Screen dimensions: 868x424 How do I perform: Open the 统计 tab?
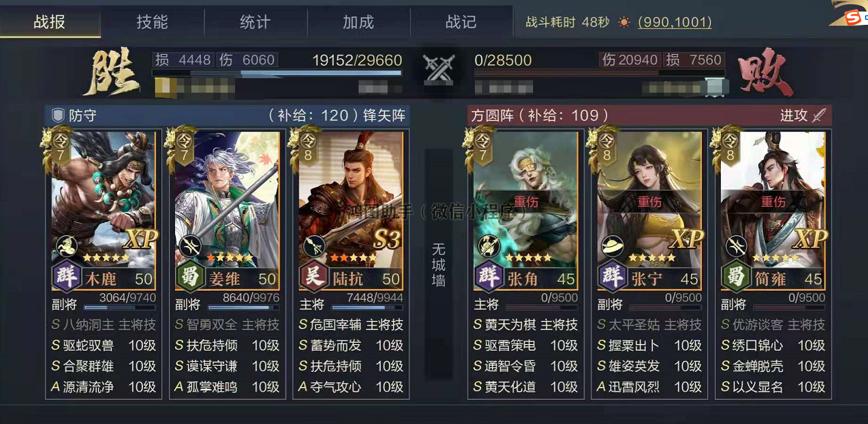256,22
